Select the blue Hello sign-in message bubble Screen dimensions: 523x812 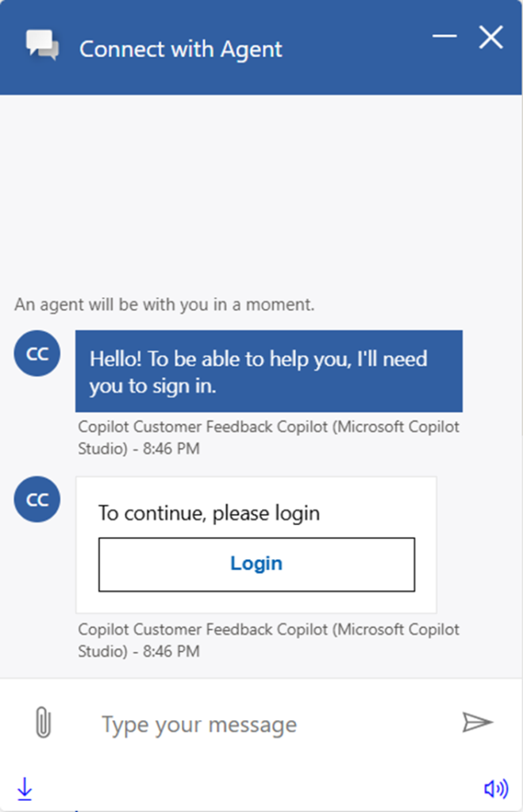[268, 371]
